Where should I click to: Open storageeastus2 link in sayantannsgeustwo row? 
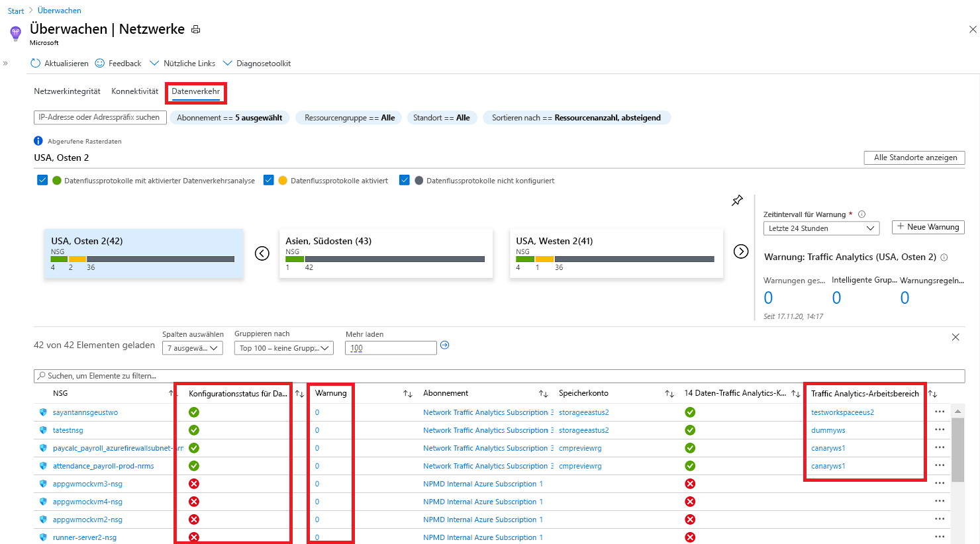coord(584,412)
